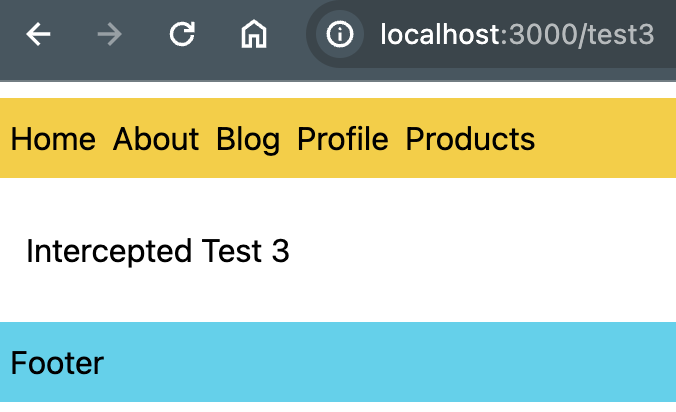The height and width of the screenshot is (412, 676).
Task: Open the Home link in the navbar
Action: (x=53, y=139)
